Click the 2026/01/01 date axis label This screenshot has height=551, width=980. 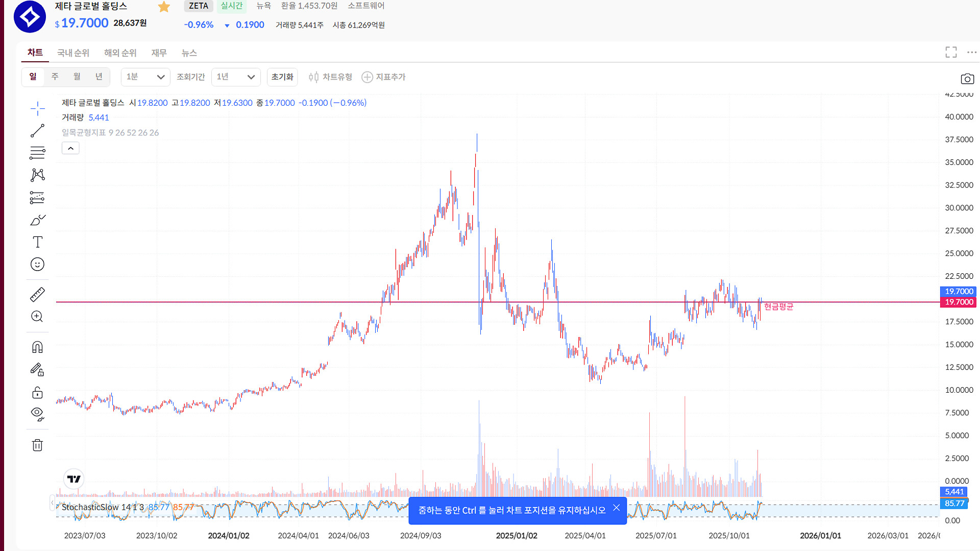coord(820,536)
